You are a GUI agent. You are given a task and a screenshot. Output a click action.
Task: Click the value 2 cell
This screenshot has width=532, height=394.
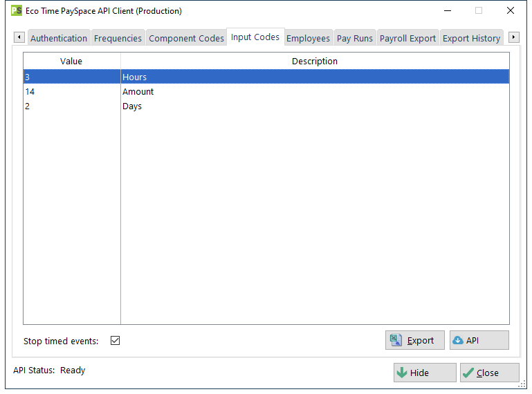pyautogui.click(x=71, y=106)
